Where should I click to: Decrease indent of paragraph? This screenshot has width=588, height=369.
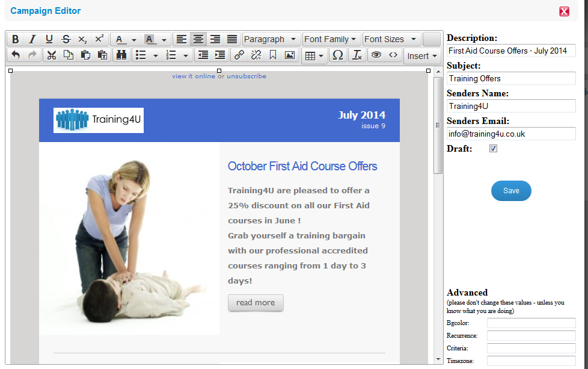[x=203, y=55]
